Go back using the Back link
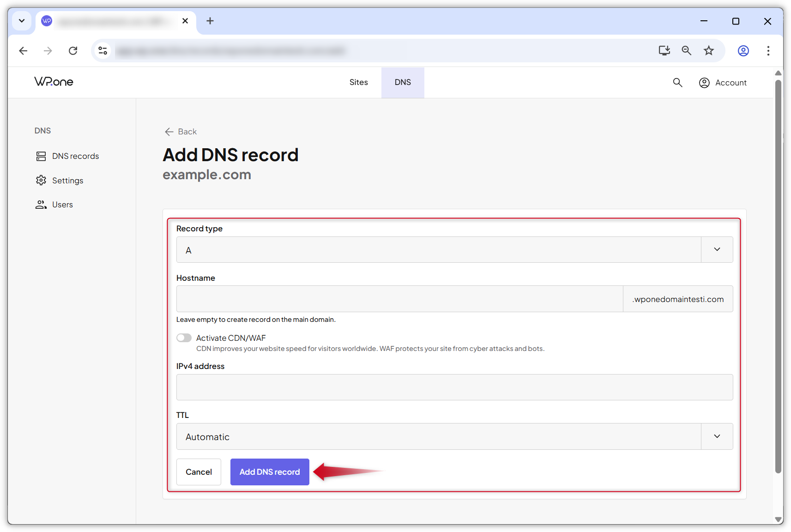The width and height of the screenshot is (791, 532). tap(180, 132)
